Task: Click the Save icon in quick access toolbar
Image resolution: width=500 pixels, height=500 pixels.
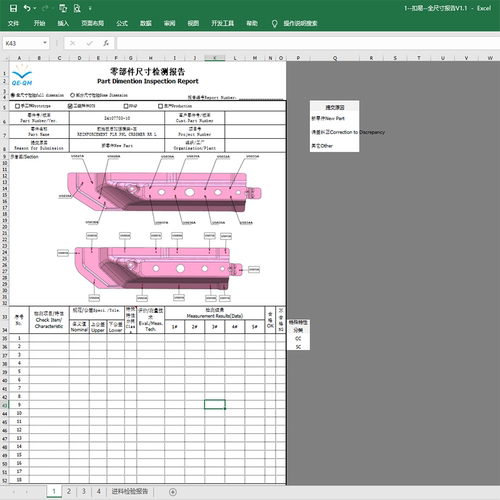Action: [x=13, y=8]
